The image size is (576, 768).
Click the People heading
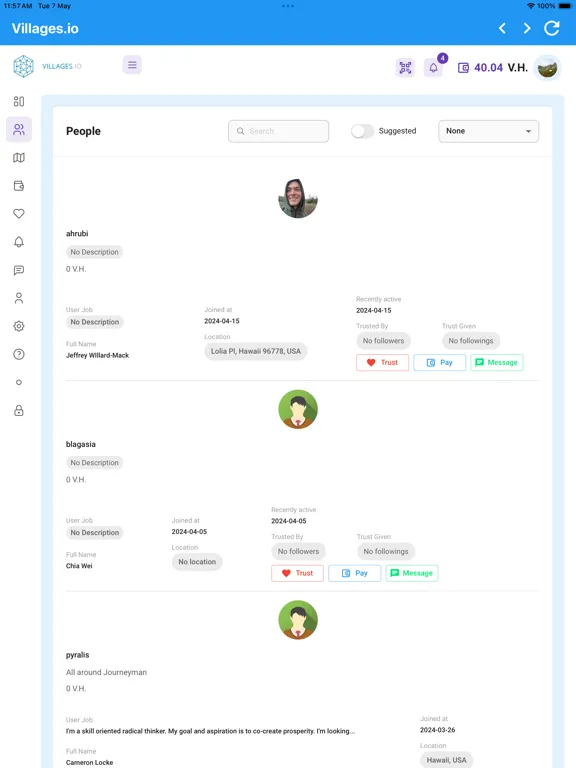coord(83,131)
